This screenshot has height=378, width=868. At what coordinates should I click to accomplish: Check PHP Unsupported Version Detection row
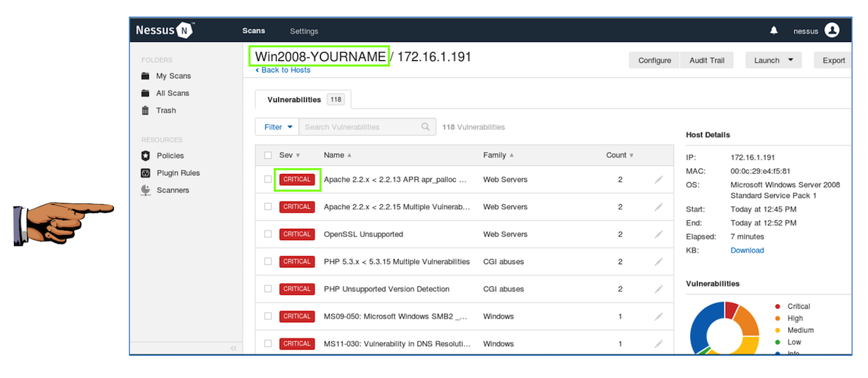(268, 289)
